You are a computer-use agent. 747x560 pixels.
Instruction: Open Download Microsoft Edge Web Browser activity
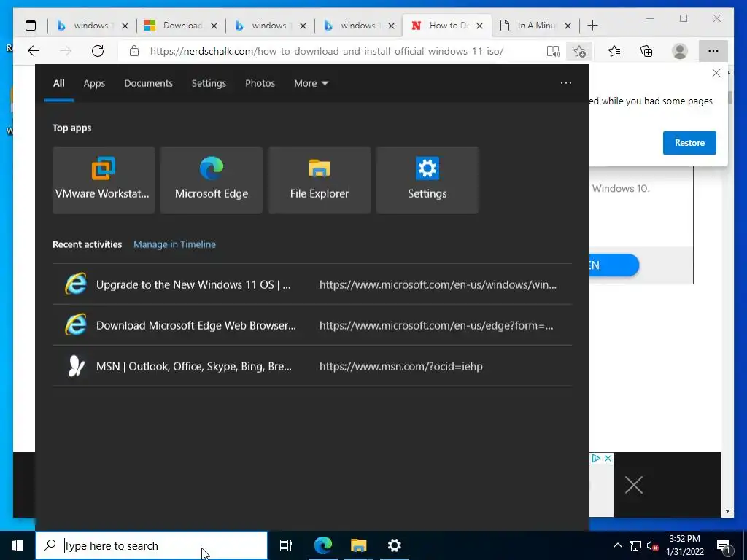[312, 325]
